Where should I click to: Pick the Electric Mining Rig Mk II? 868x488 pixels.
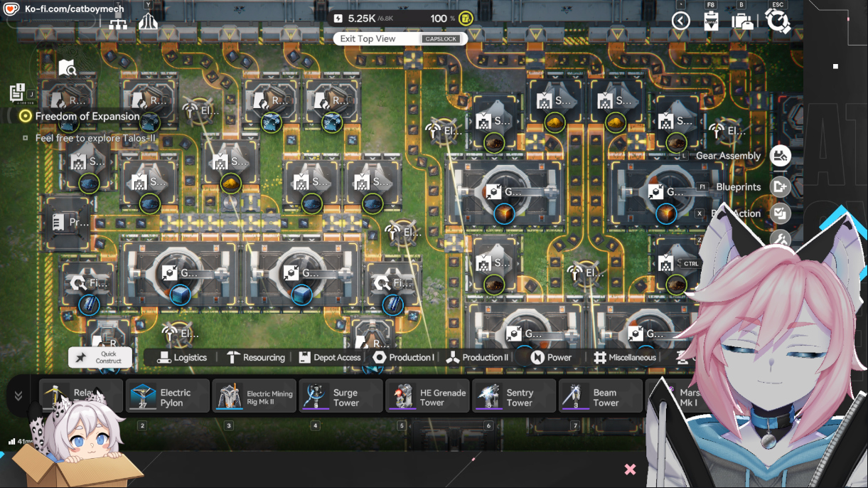coord(254,396)
